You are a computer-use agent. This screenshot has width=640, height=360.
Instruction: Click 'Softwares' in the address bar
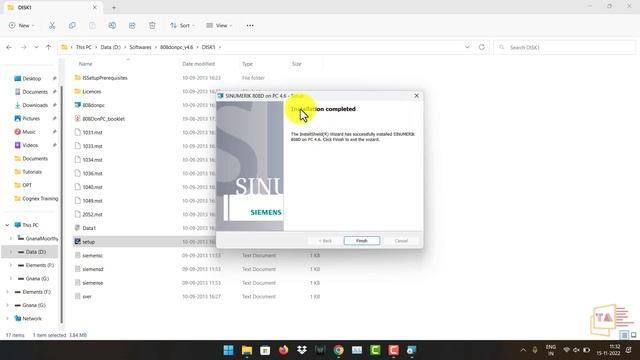pyautogui.click(x=140, y=47)
